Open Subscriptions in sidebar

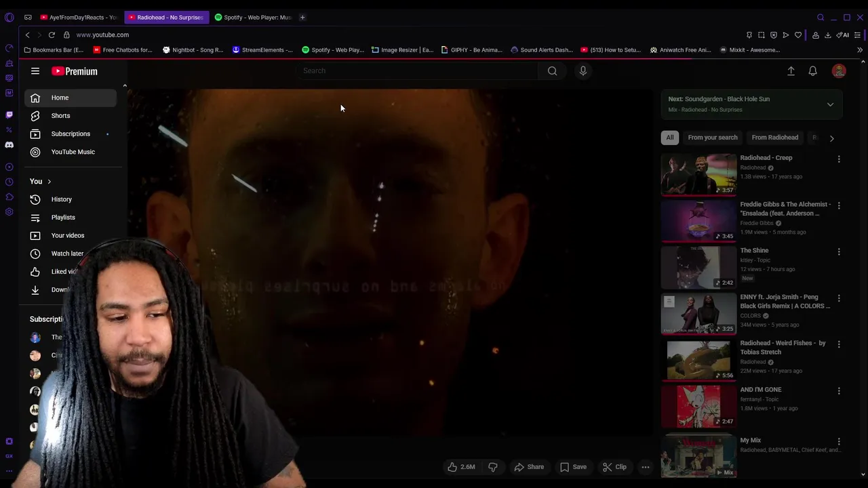coord(71,134)
